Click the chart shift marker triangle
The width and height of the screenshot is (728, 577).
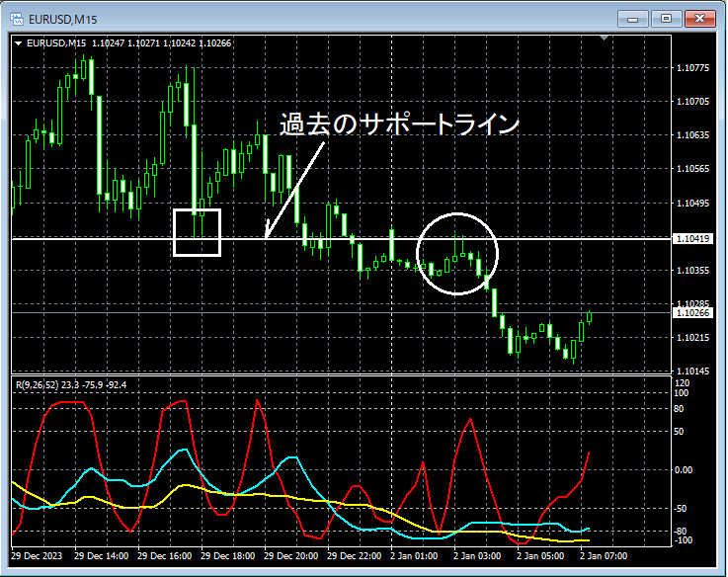click(605, 38)
